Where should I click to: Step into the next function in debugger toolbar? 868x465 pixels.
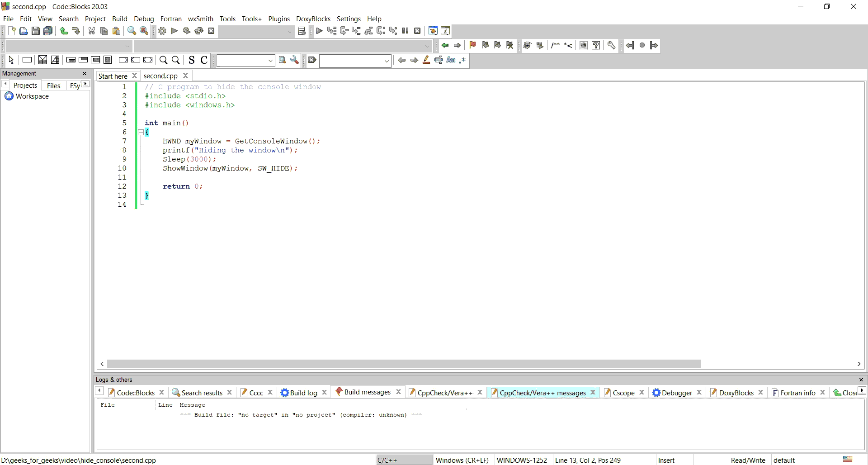coord(357,31)
